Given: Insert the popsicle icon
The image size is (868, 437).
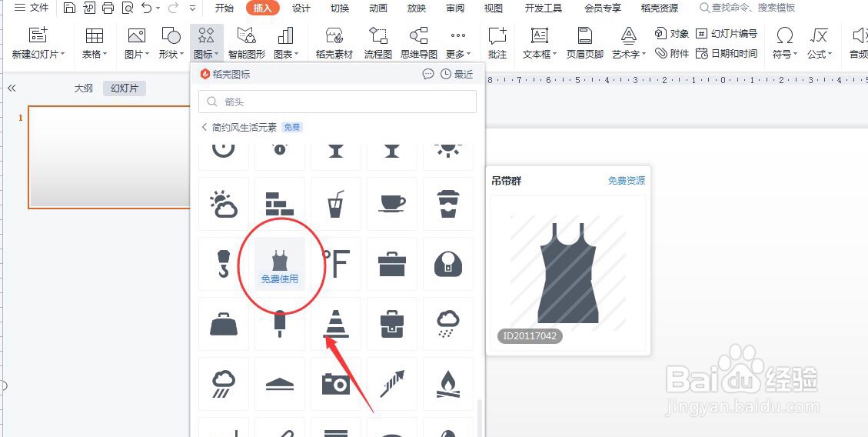Looking at the screenshot, I should pyautogui.click(x=280, y=323).
